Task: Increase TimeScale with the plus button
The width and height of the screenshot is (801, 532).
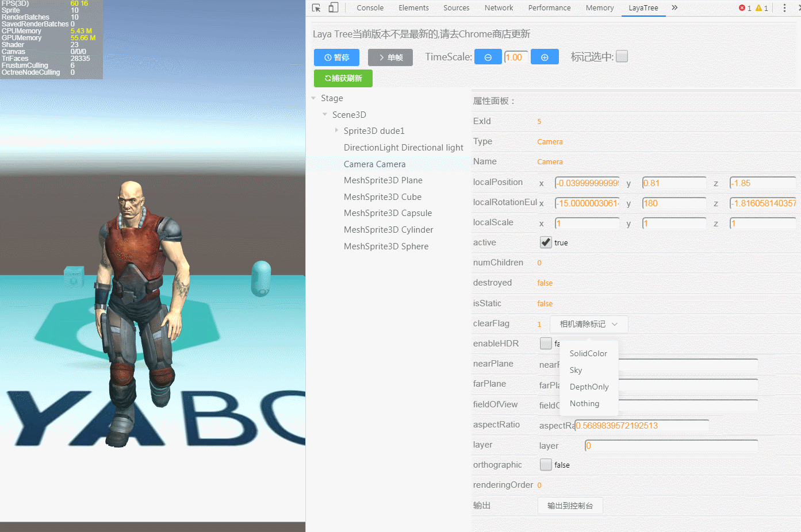Action: 545,57
